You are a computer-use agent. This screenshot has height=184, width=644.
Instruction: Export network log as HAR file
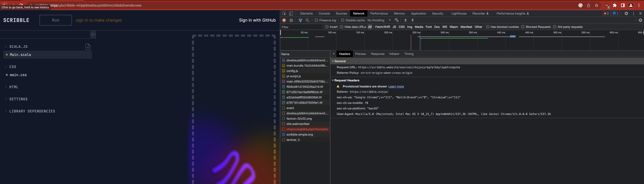(x=412, y=20)
